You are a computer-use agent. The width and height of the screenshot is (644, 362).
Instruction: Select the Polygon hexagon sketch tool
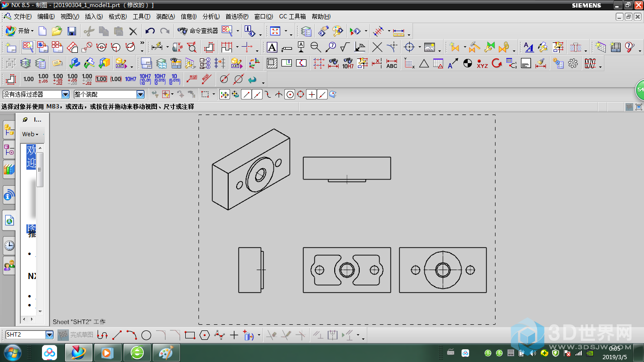coord(205,335)
